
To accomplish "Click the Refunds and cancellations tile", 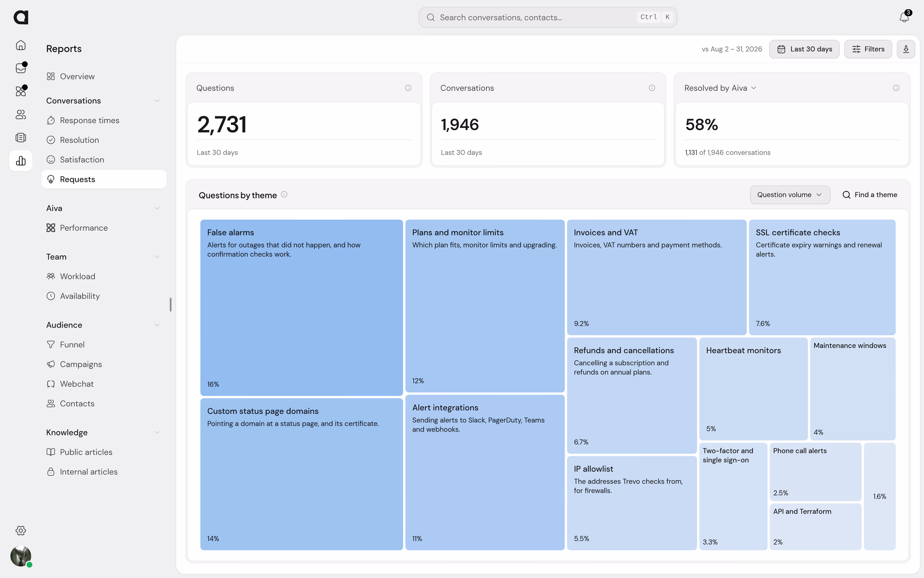I will coord(632,395).
